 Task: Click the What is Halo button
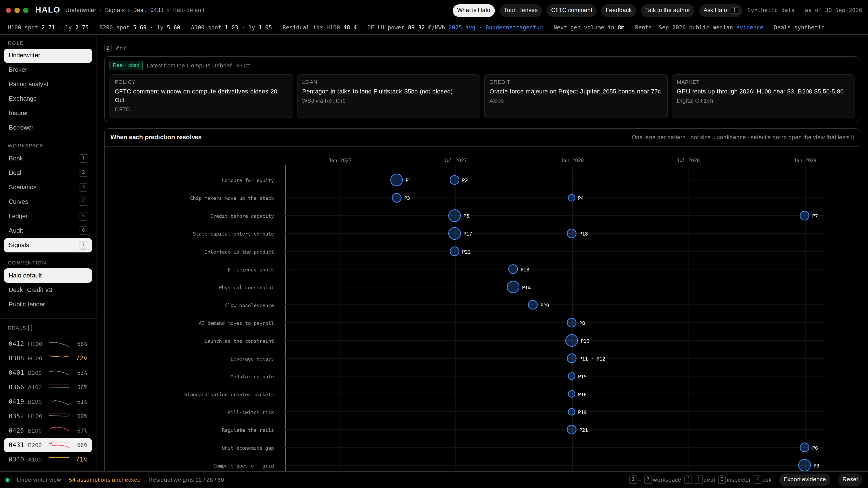(x=474, y=10)
